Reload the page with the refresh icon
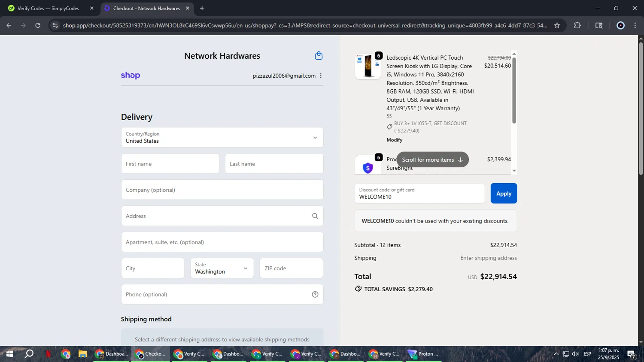644x362 pixels. (38, 25)
